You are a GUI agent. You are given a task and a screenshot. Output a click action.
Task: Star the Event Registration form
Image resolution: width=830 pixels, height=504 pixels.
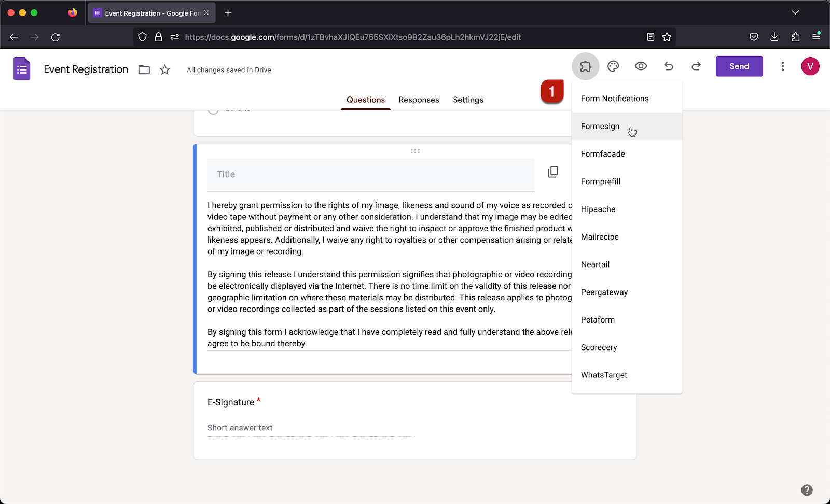(164, 69)
